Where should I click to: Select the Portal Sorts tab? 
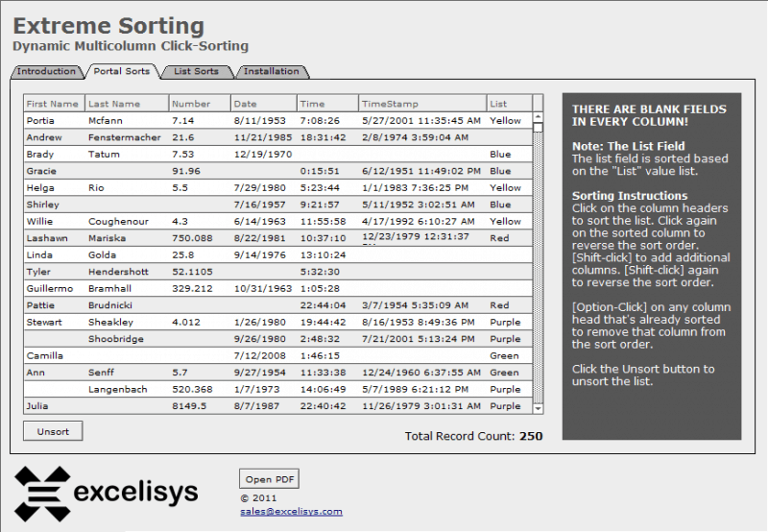(122, 71)
